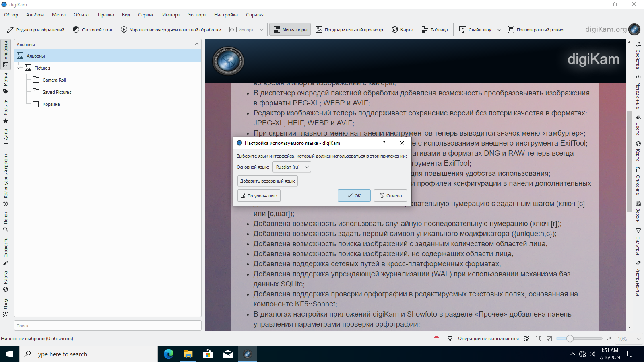
Task: Switch to Table (Таблица) view
Action: point(435,30)
